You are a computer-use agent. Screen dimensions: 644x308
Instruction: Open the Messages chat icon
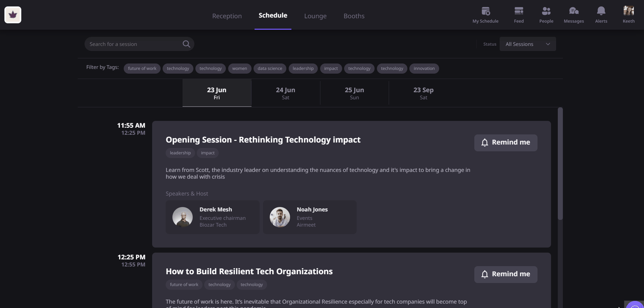(574, 11)
